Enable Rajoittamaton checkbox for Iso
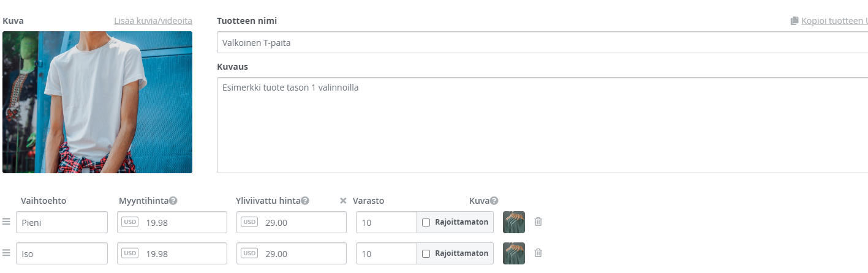This screenshot has width=868, height=273. (x=426, y=253)
